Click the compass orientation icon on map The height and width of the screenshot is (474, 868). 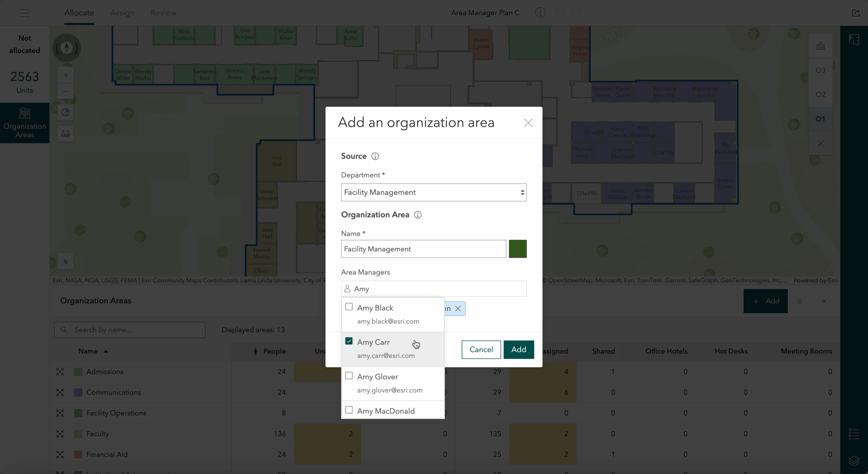tap(66, 48)
